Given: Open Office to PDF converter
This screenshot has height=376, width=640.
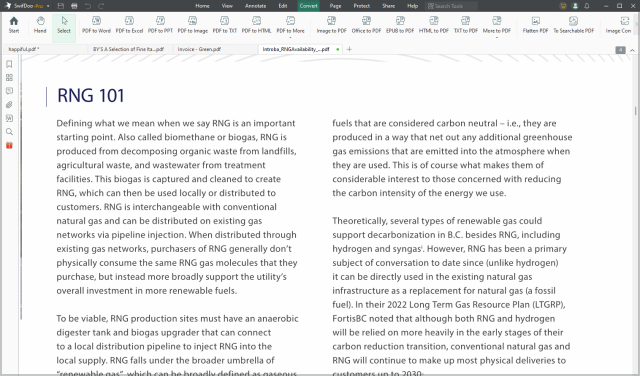Looking at the screenshot, I should 367,25.
